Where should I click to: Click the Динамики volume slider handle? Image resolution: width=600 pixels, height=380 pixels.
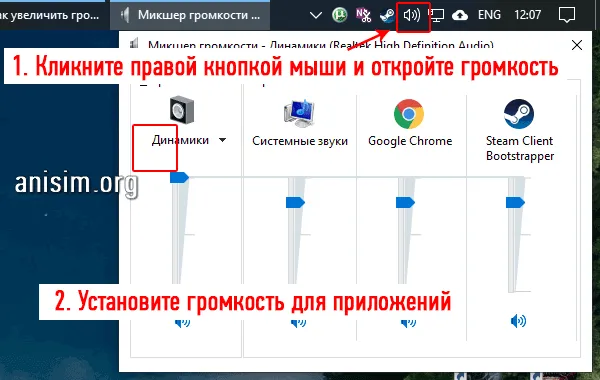tap(179, 178)
